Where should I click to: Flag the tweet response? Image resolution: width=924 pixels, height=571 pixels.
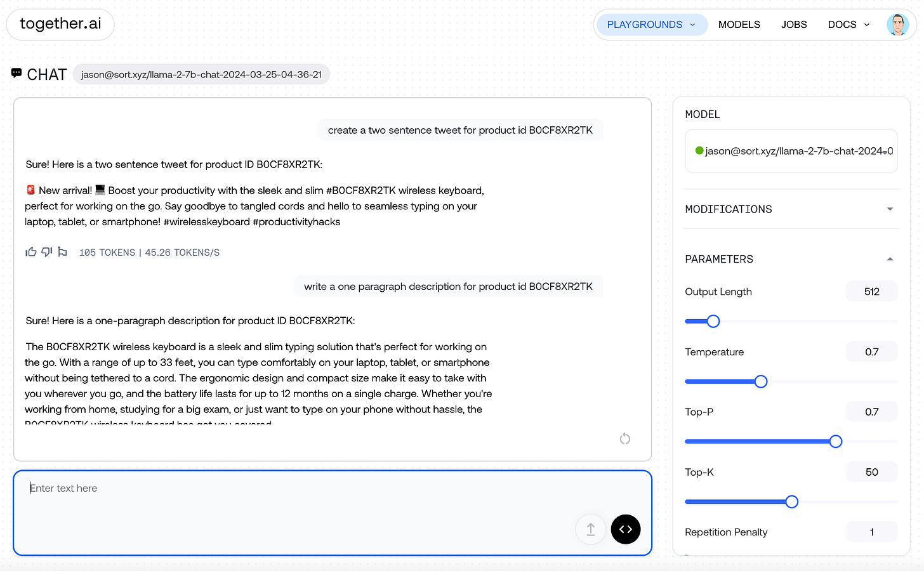tap(62, 252)
